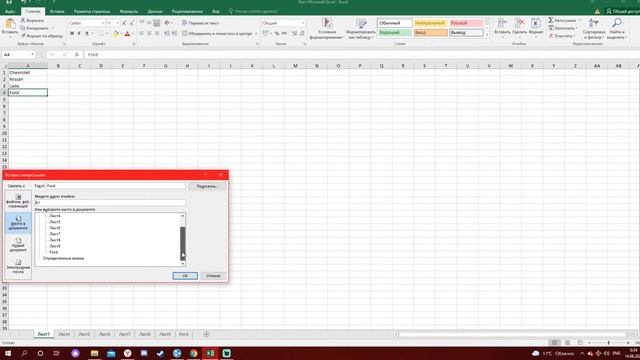640x360 pixels.
Task: Apply percent style number format
Action: (x=277, y=33)
